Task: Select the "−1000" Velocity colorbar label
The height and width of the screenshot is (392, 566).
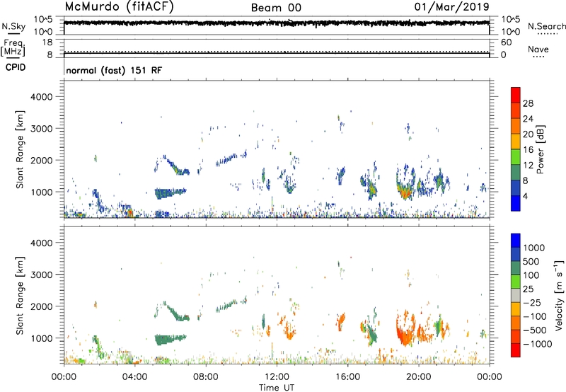Action: click(537, 344)
